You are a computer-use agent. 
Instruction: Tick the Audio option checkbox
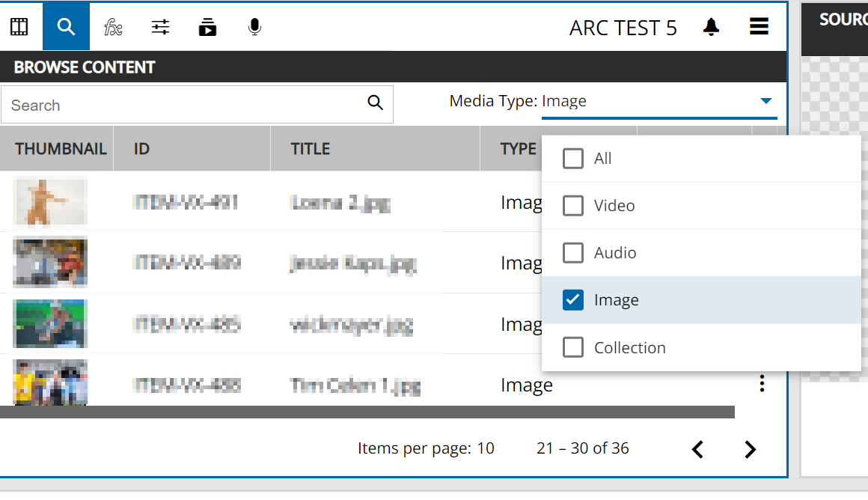pyautogui.click(x=573, y=253)
